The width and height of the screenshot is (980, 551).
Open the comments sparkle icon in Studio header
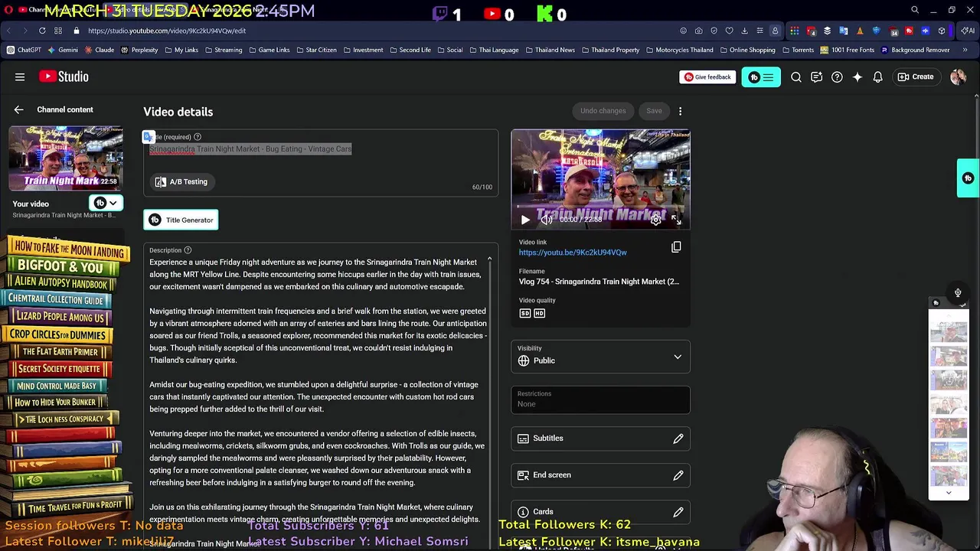(816, 77)
